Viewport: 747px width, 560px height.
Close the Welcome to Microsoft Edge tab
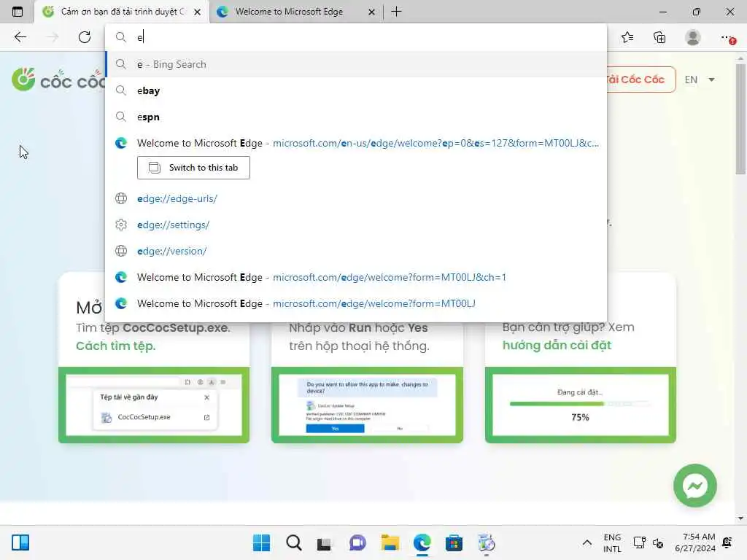click(371, 12)
